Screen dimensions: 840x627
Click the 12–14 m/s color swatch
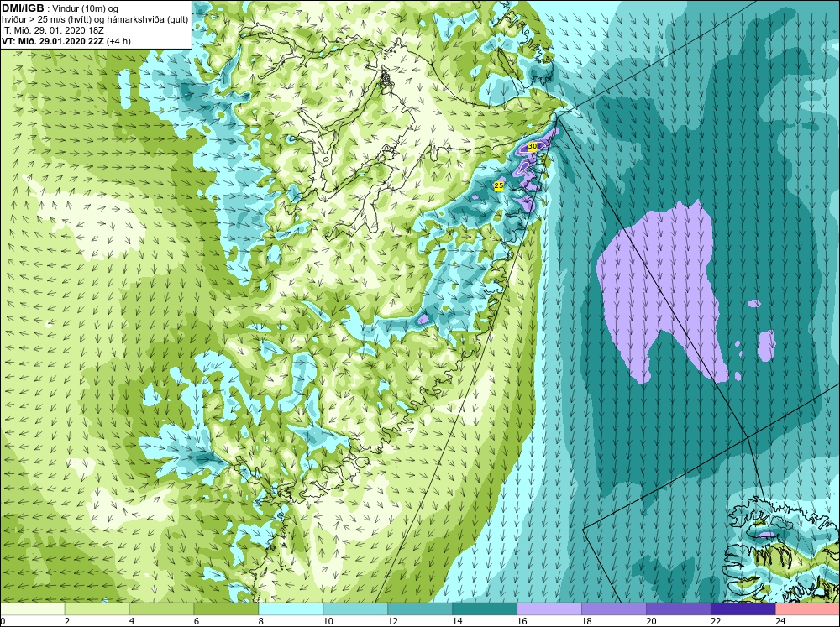[x=420, y=609]
